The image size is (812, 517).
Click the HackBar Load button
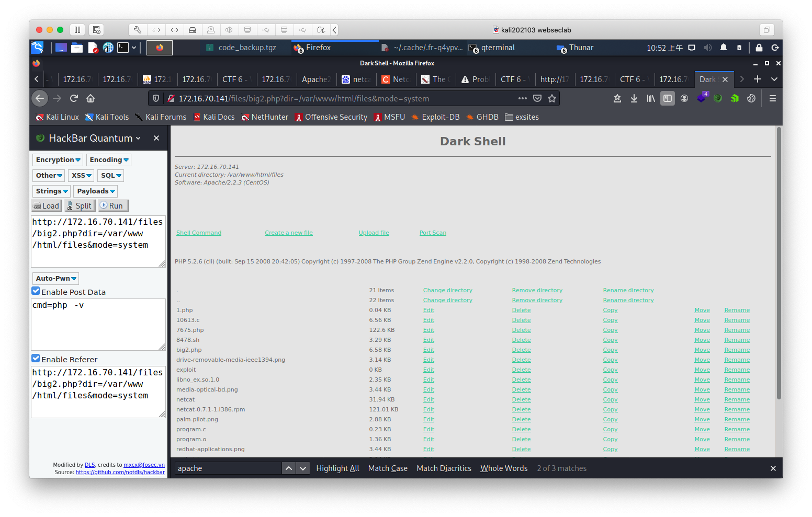click(x=47, y=206)
